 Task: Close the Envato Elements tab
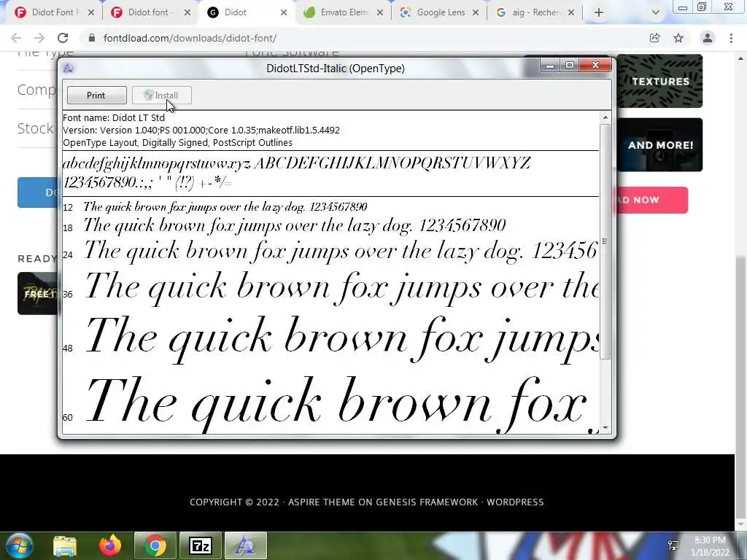click(x=379, y=12)
